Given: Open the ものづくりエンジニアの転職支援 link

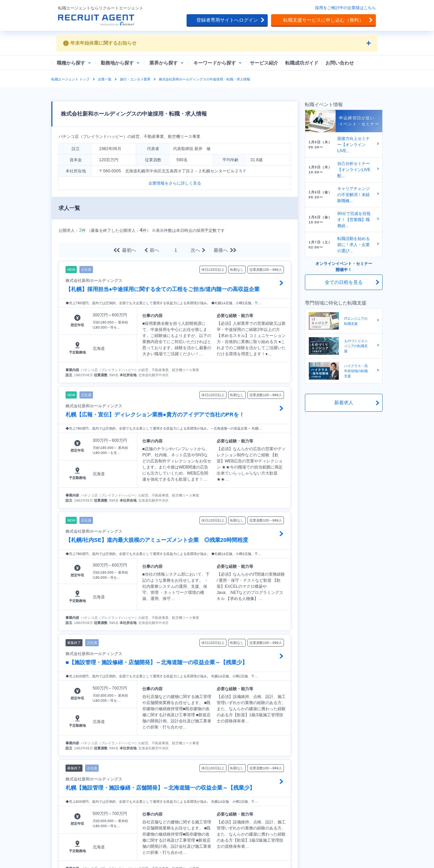Looking at the screenshot, I should tap(356, 346).
